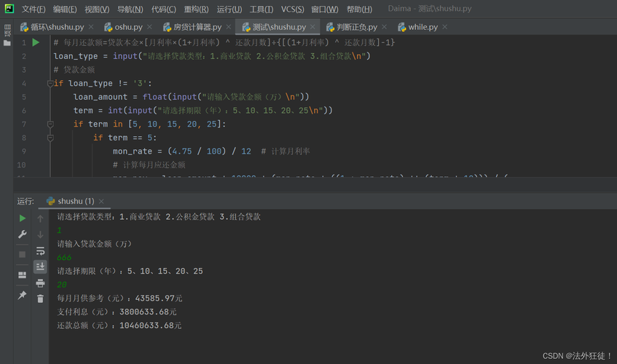Open the 重构(R) menu

click(x=197, y=9)
